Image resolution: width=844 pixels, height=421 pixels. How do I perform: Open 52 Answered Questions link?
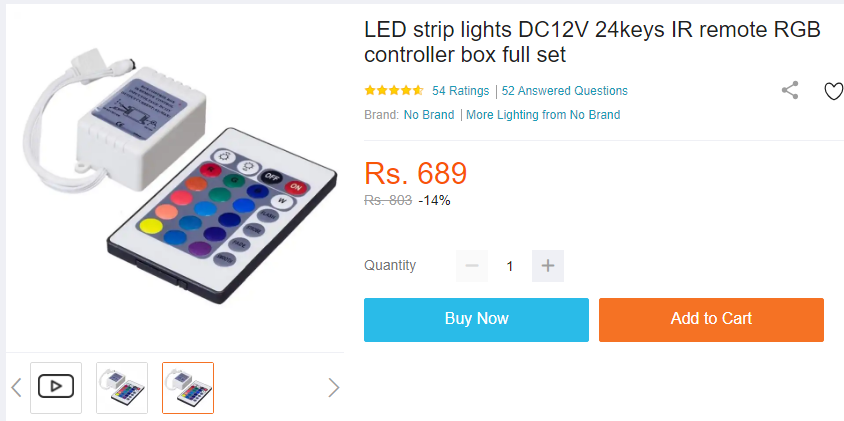click(565, 91)
